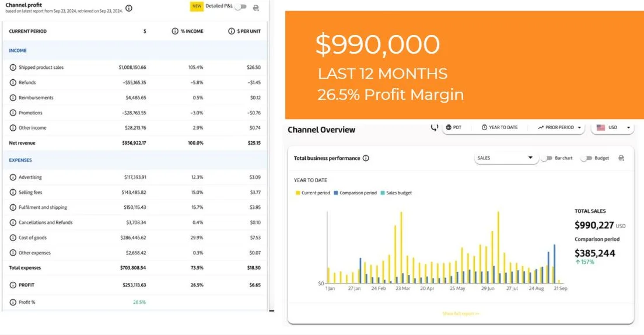Viewport: 644px width, 335px height.
Task: Turn on the Budget toggle
Action: (x=586, y=158)
